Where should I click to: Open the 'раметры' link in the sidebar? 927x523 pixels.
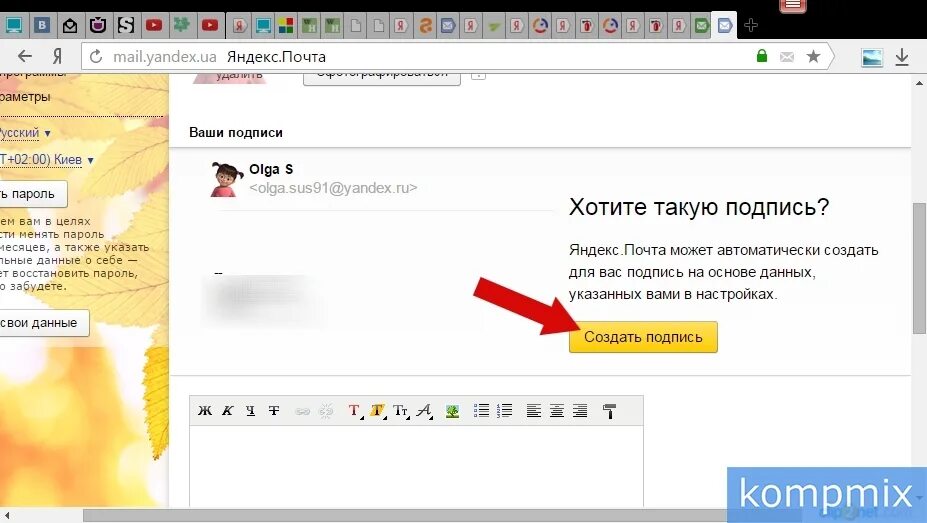tap(25, 96)
